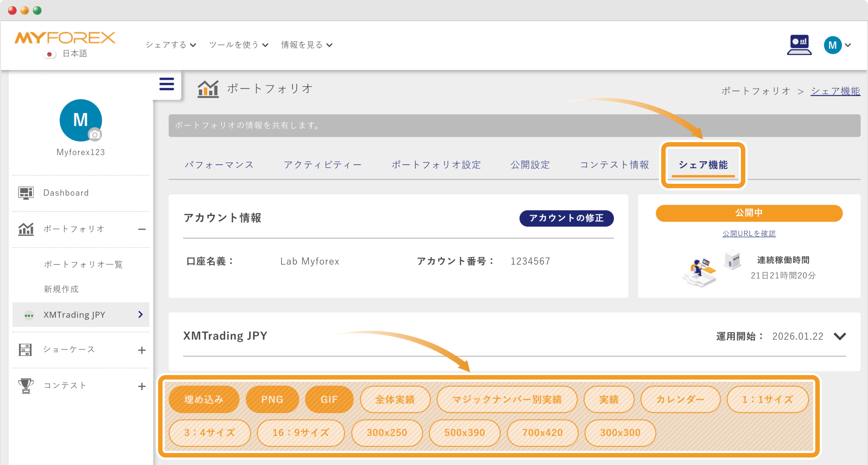
Task: Choose the 500x390 size button
Action: coord(465,433)
